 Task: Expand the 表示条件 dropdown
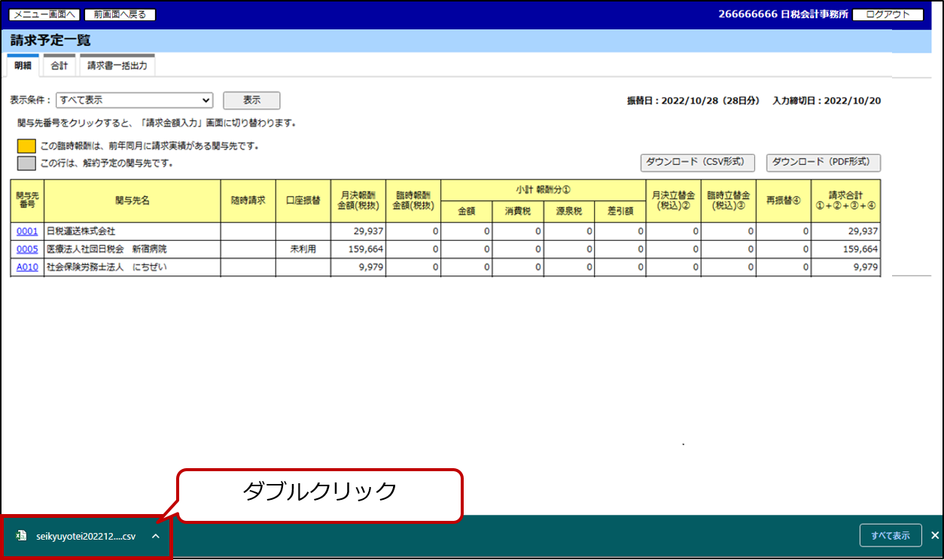coord(135,100)
